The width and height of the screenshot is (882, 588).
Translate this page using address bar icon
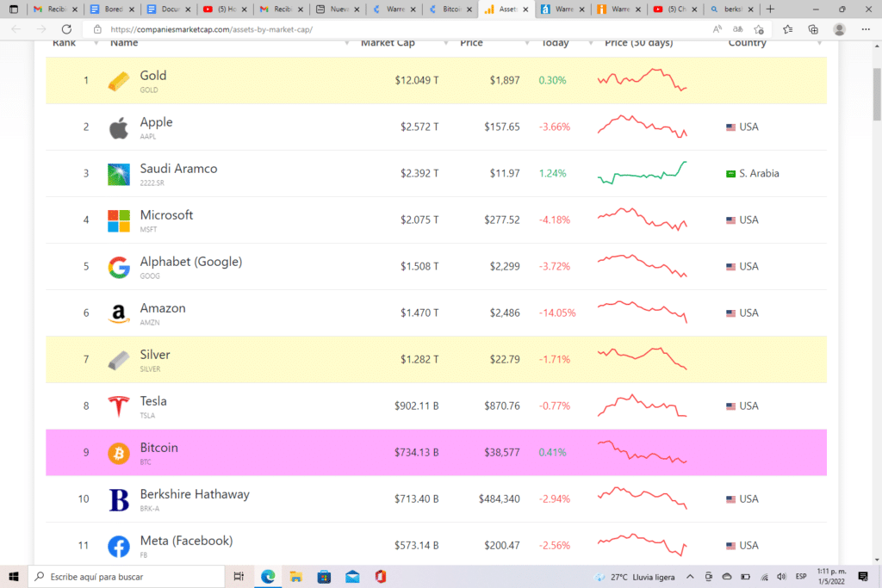(x=737, y=29)
